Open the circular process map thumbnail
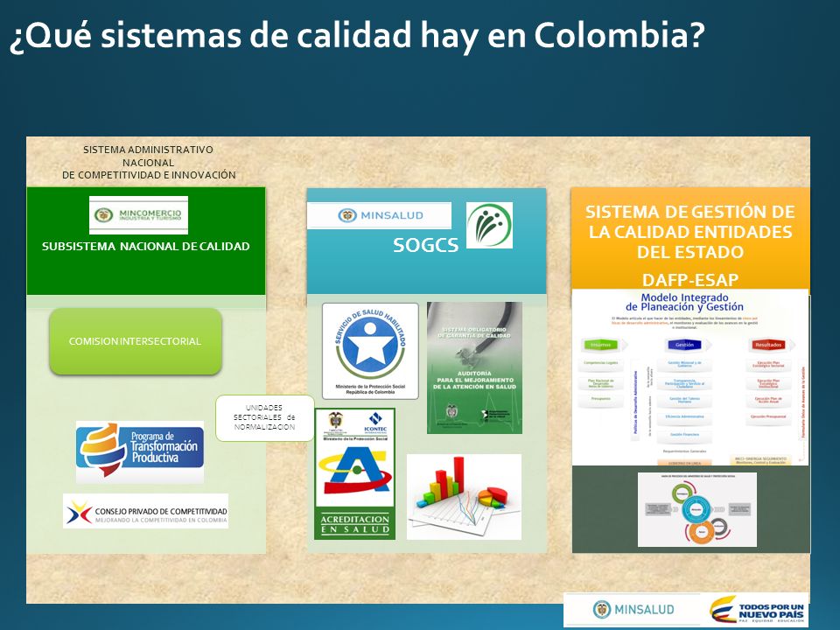Viewport: 840px width, 630px height. (697, 509)
